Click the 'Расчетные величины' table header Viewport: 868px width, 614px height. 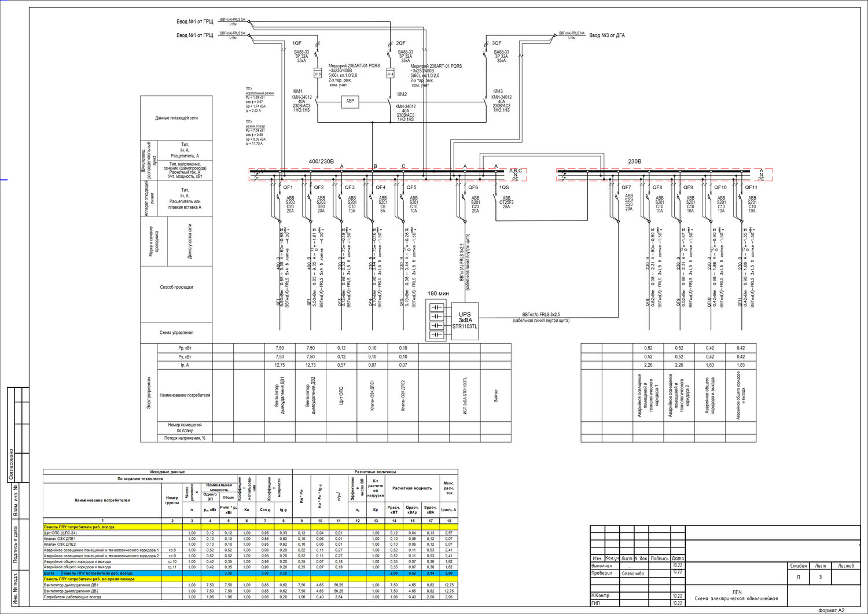[376, 472]
